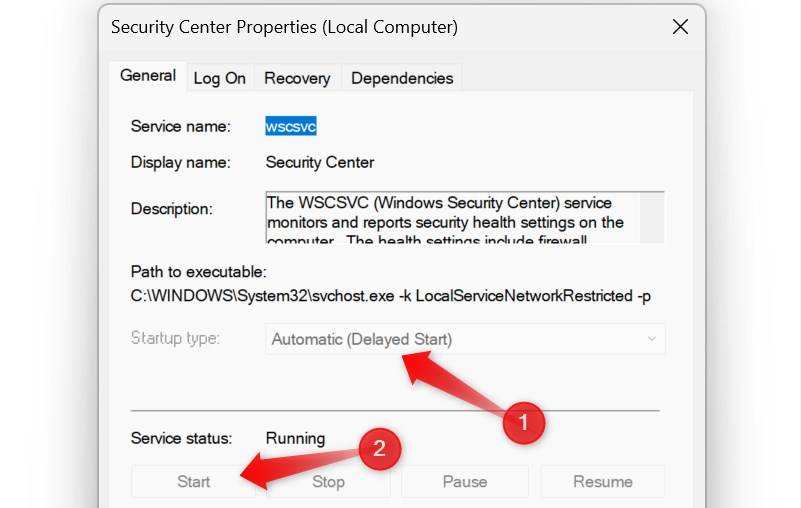Pause the running service
This screenshot has height=508, width=801.
[x=465, y=482]
